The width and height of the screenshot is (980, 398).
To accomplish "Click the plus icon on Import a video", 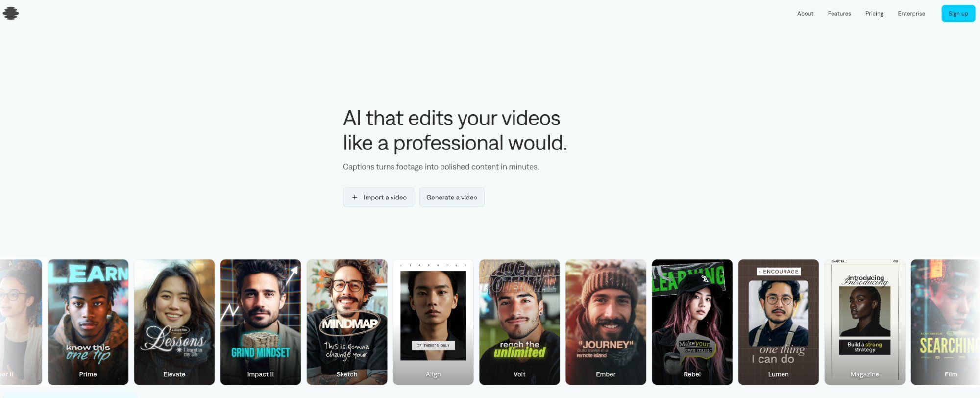I will click(354, 197).
